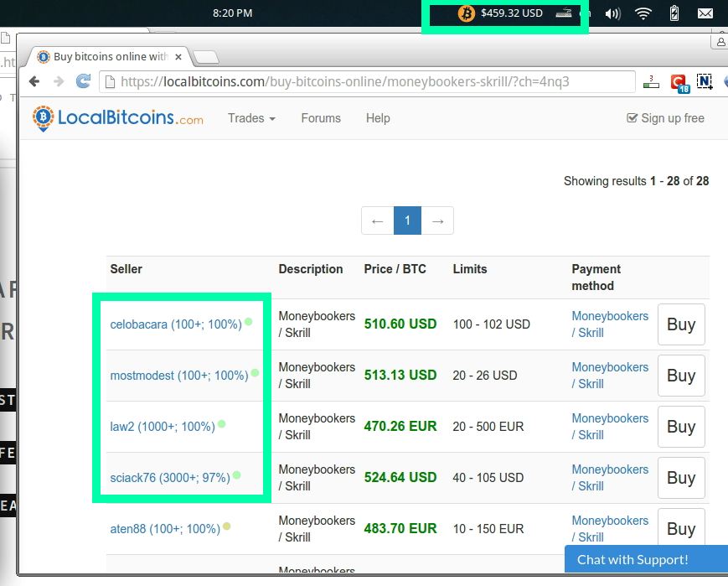Click the limits '20 - 500 EUR'

click(x=488, y=427)
